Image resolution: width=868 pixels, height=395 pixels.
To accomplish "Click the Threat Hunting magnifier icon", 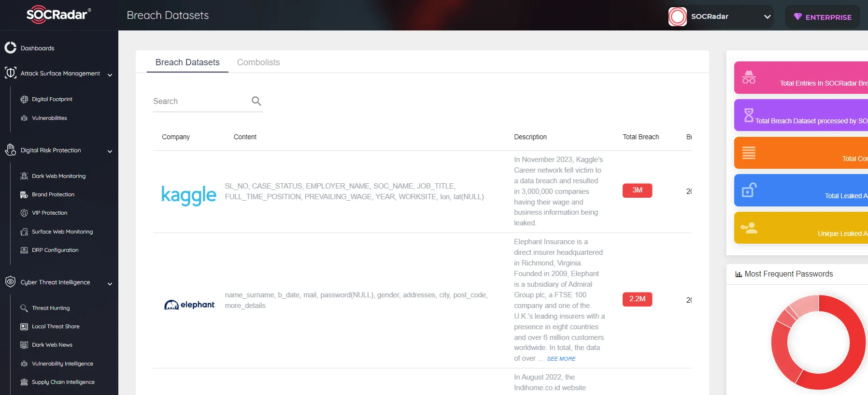I will tap(24, 308).
